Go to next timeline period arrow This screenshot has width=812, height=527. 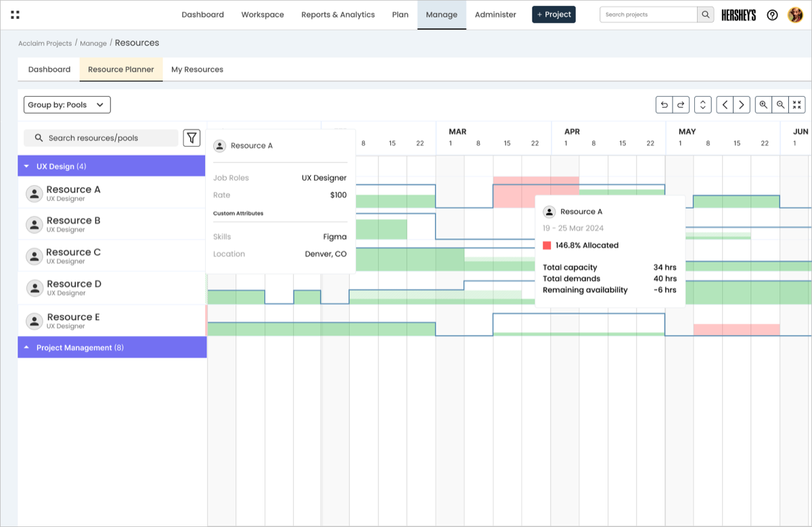(x=742, y=105)
